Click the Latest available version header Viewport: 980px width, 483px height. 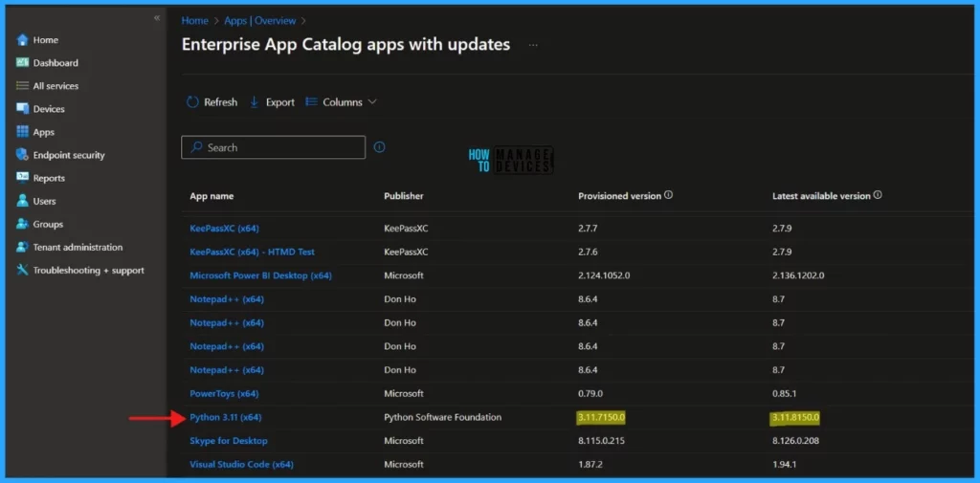821,195
